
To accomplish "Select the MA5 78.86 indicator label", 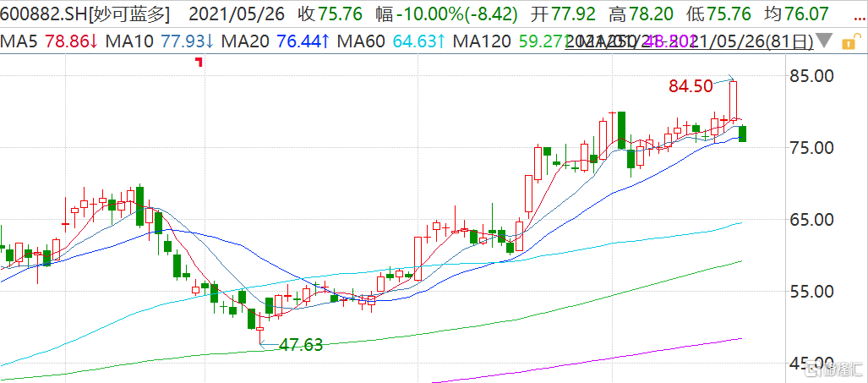I will point(49,41).
